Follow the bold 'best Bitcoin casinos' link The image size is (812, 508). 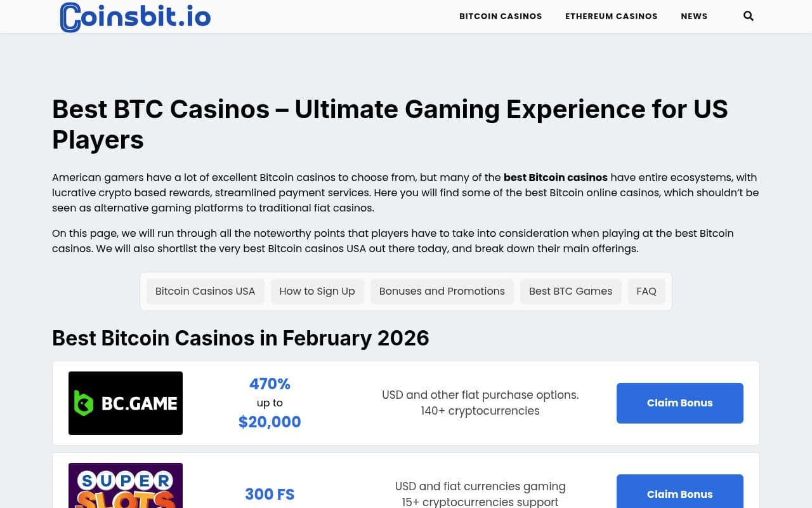[556, 178]
